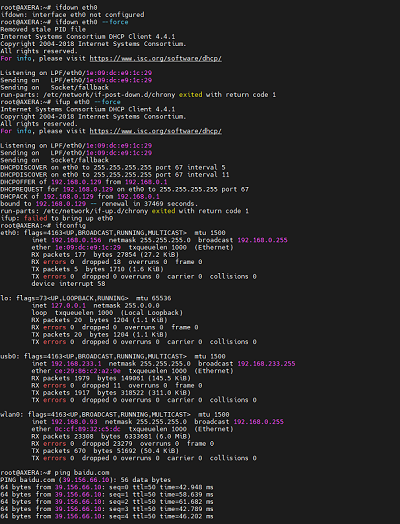
Task: Click the 'ifconfig' command
Action: [70, 226]
